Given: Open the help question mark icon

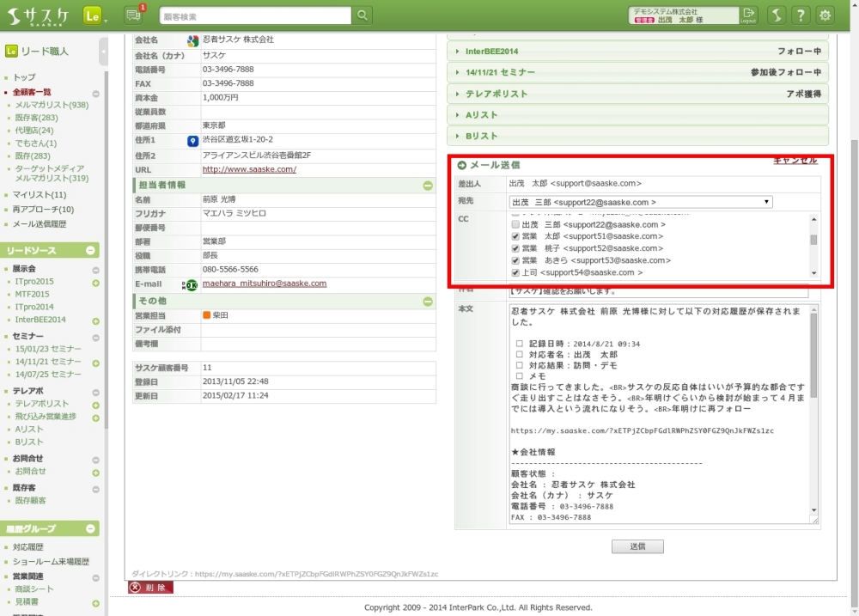Looking at the screenshot, I should [800, 15].
